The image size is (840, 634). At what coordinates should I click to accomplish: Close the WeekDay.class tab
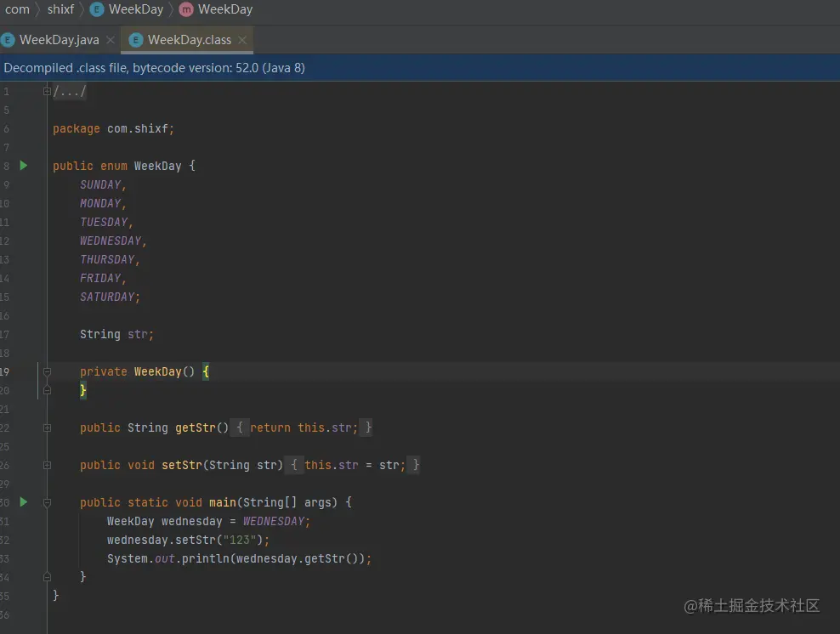click(x=242, y=40)
